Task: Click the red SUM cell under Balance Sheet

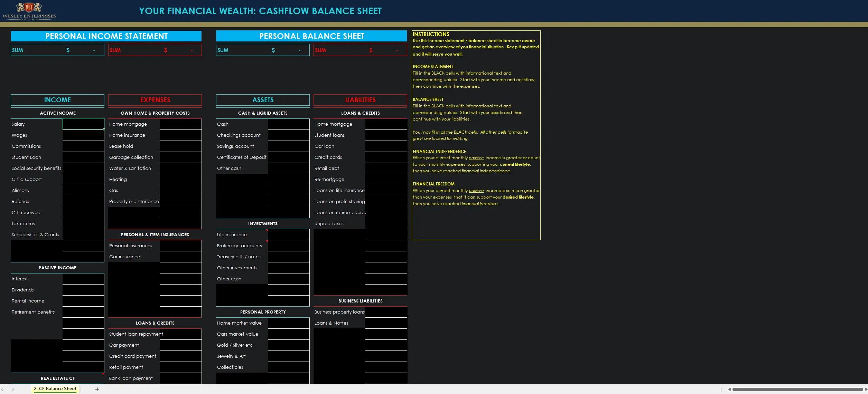Action: [x=360, y=50]
